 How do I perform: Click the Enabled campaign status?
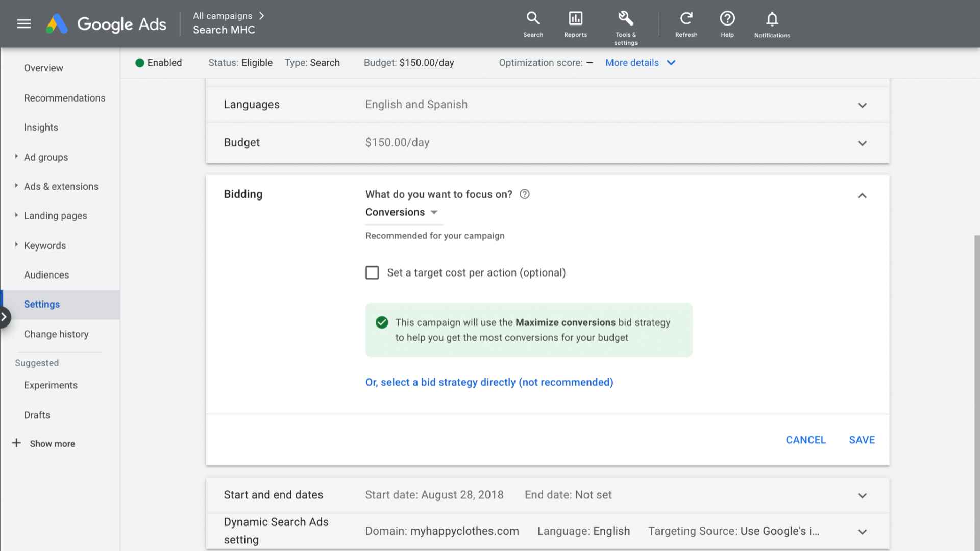158,63
